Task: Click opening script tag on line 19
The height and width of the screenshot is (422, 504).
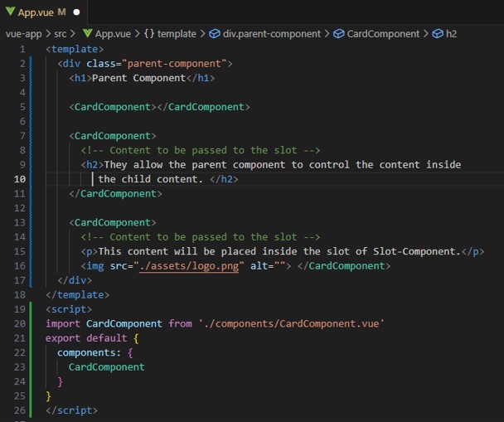Action: [69, 309]
